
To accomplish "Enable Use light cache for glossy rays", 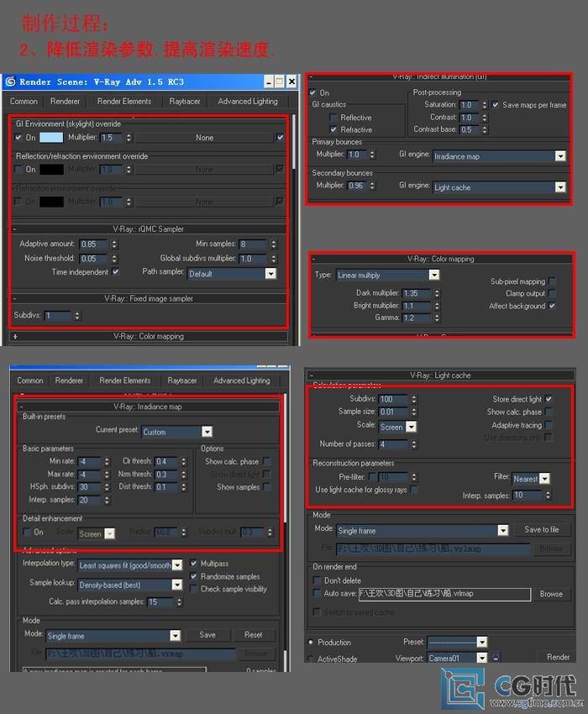I will 413,490.
